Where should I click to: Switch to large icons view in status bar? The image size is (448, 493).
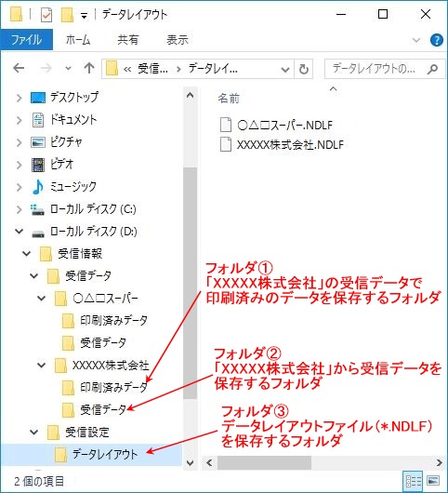[433, 481]
